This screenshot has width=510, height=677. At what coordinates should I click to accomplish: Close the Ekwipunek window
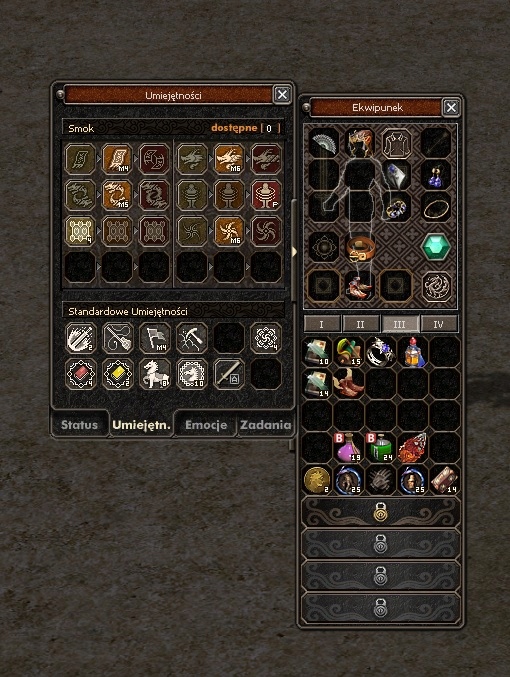point(451,107)
